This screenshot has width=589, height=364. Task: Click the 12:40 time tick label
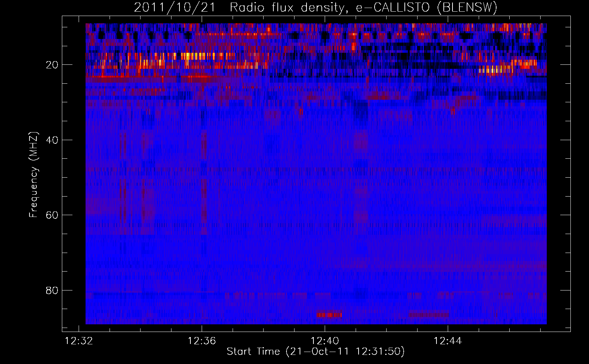(x=325, y=341)
